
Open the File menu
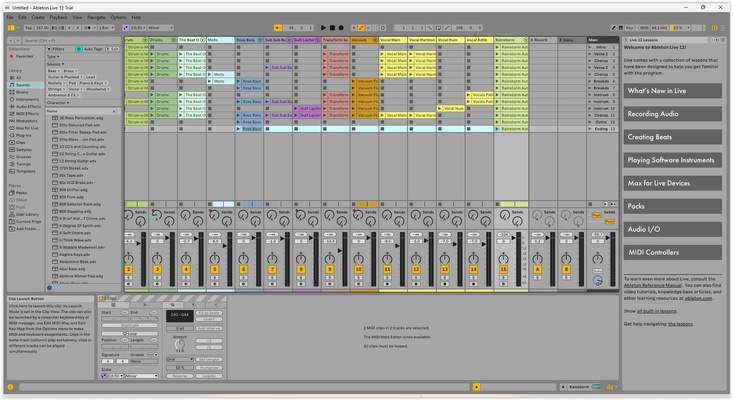point(10,18)
